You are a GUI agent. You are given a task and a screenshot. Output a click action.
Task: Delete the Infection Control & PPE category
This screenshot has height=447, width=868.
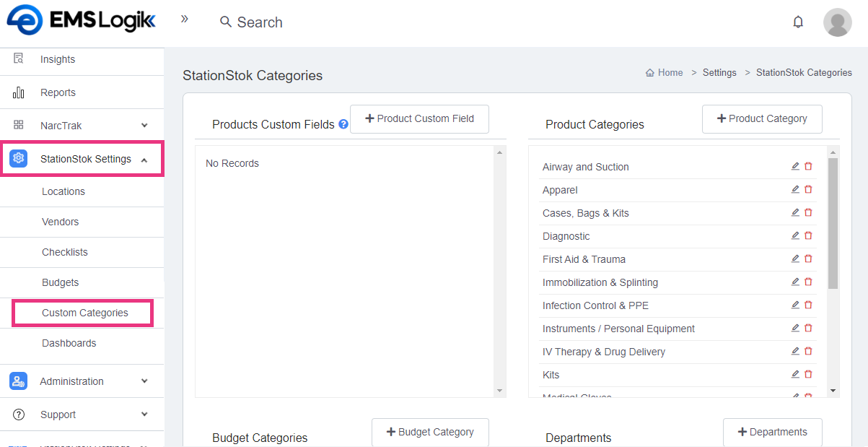tap(808, 305)
